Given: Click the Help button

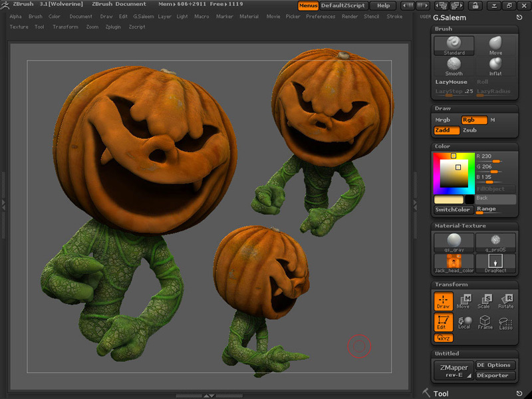Looking at the screenshot, I should pos(384,6).
